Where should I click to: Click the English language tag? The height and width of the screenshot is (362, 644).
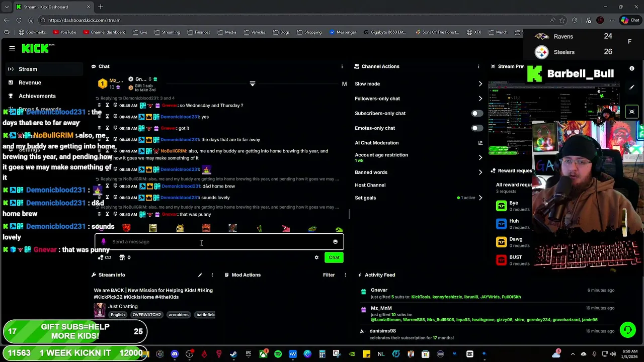point(118,315)
